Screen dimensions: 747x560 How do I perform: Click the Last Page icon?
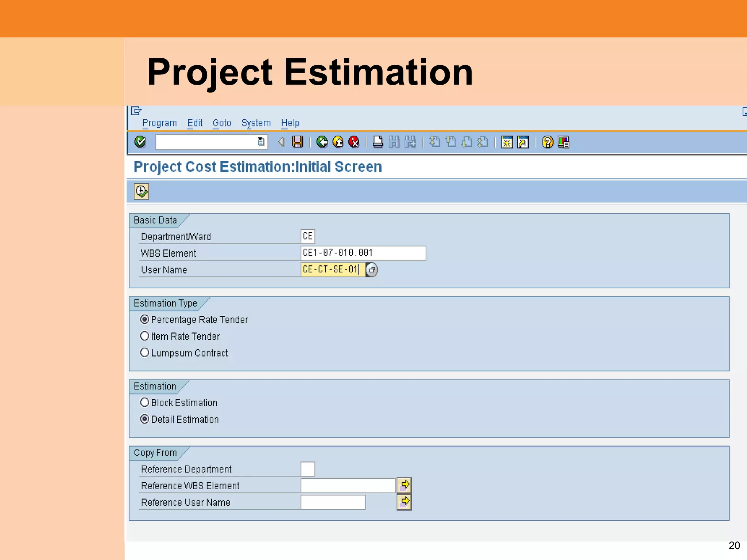483,142
